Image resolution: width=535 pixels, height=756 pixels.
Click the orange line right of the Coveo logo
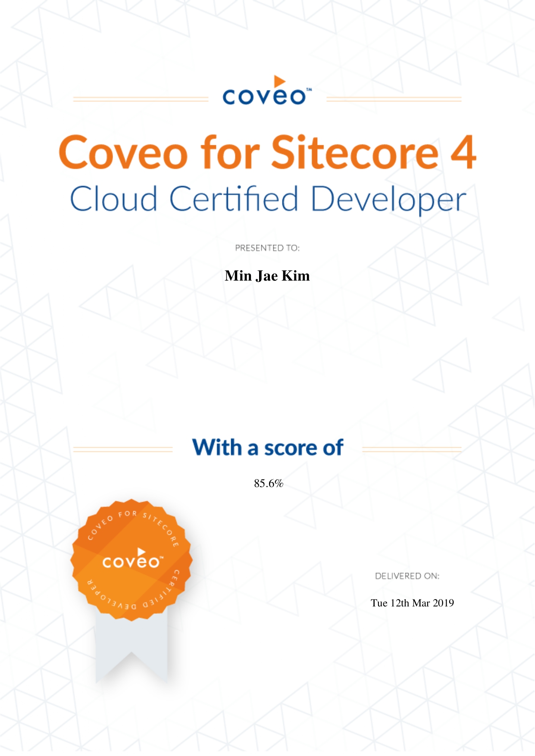coord(394,99)
